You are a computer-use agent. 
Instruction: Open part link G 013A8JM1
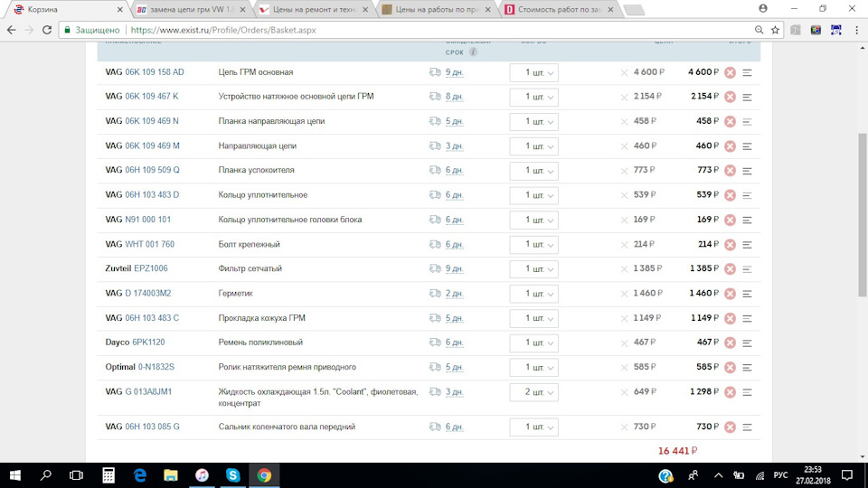148,391
